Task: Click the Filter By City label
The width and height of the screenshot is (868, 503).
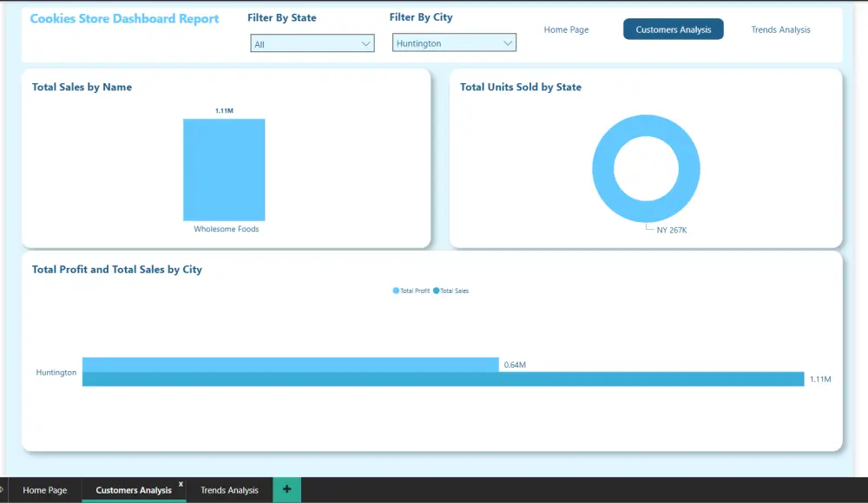Action: point(421,17)
